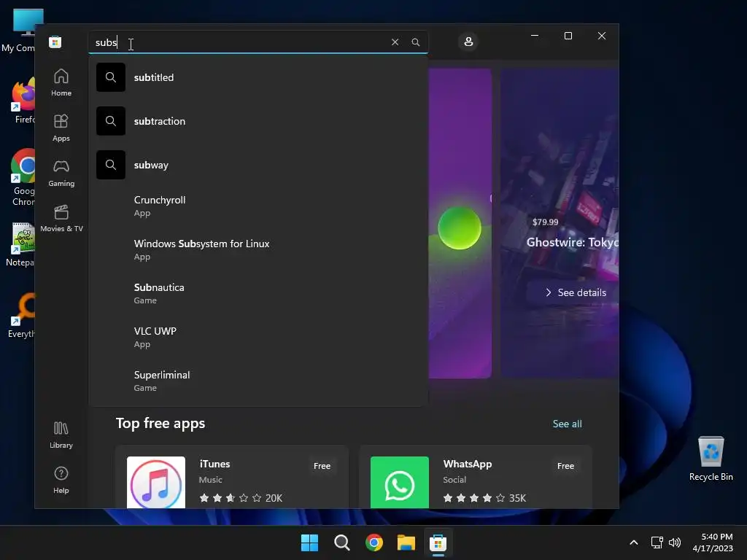Open the volume tray icon
The width and height of the screenshot is (747, 560).
[x=675, y=542]
